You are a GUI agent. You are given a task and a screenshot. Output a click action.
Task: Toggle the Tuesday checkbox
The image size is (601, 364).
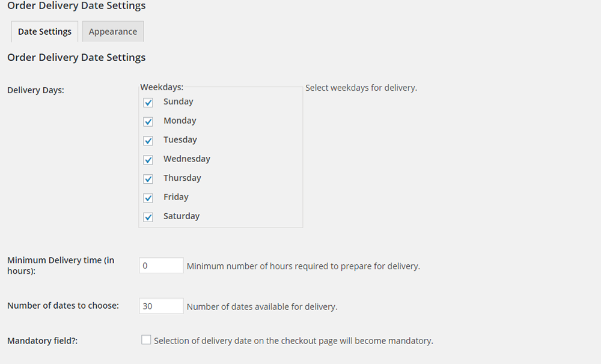point(148,141)
